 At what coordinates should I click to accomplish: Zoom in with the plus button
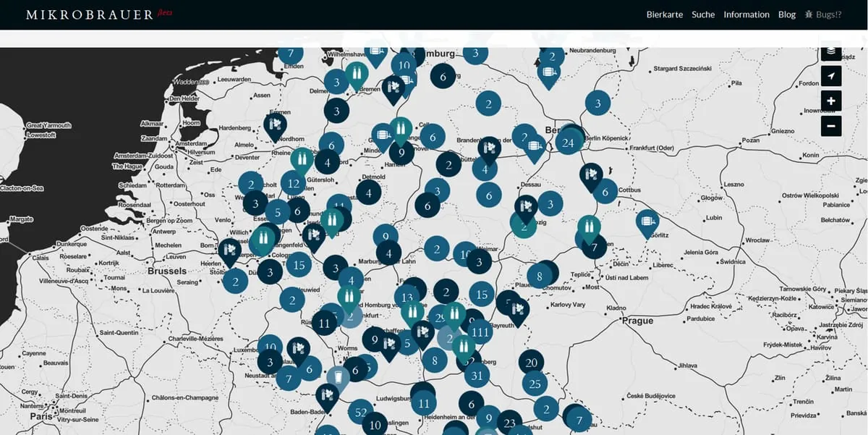(831, 101)
